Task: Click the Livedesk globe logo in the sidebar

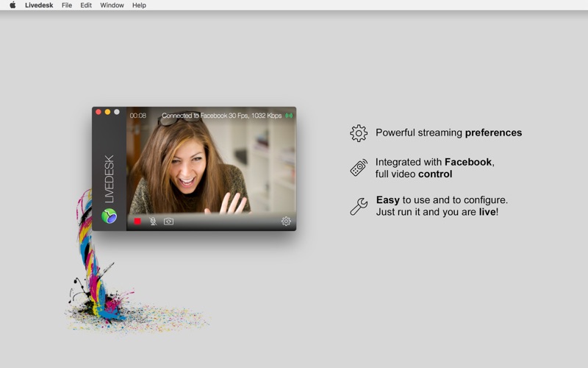Action: (109, 216)
